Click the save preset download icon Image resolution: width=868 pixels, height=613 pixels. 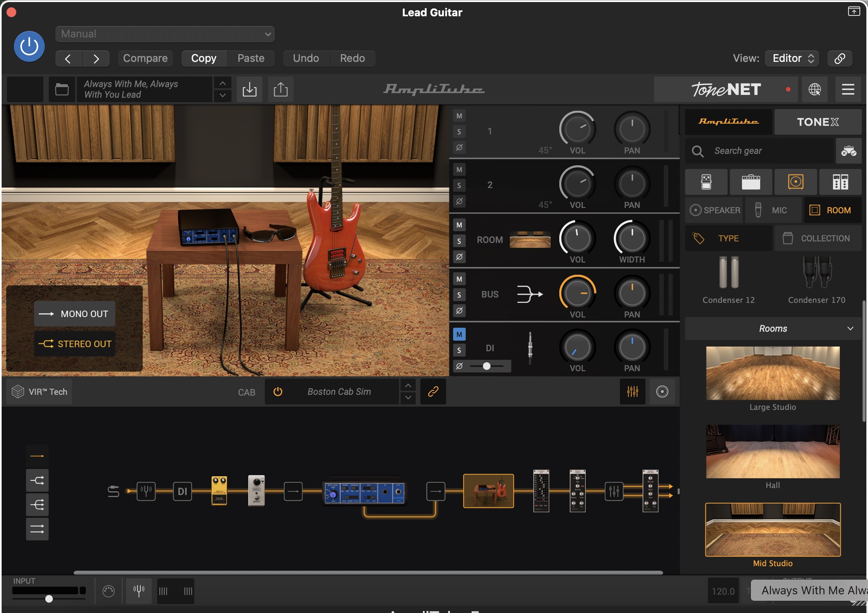pyautogui.click(x=249, y=89)
